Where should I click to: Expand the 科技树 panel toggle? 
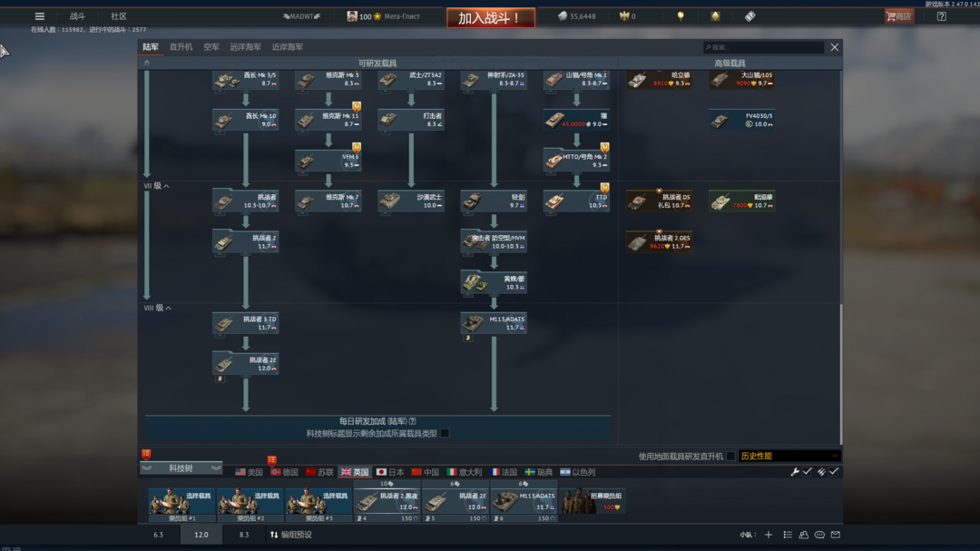pos(181,467)
